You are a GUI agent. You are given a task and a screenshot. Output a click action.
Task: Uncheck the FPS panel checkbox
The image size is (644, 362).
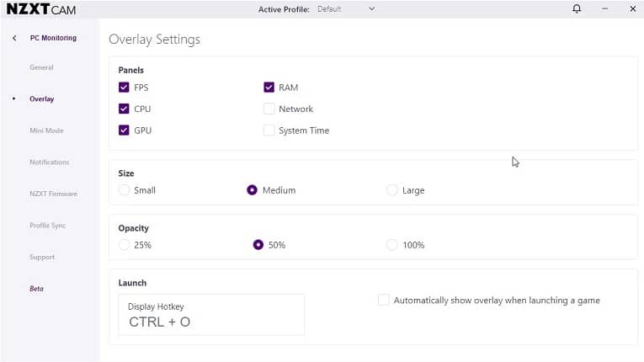(124, 87)
